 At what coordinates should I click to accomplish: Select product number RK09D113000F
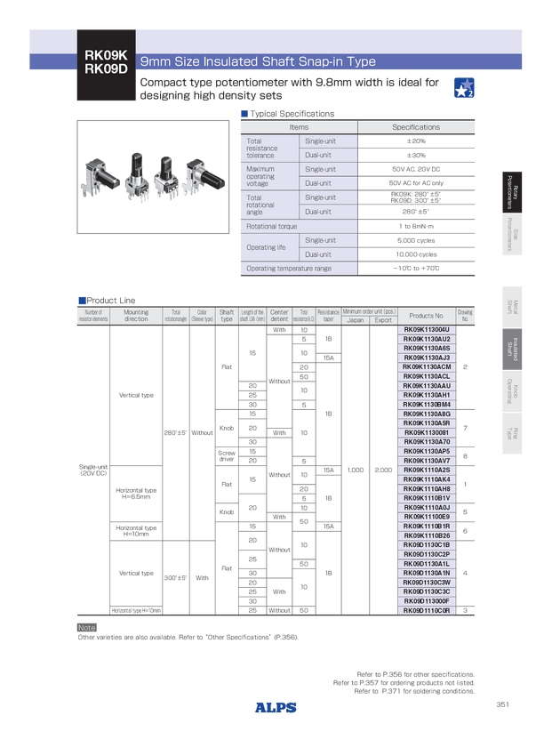[x=427, y=600]
